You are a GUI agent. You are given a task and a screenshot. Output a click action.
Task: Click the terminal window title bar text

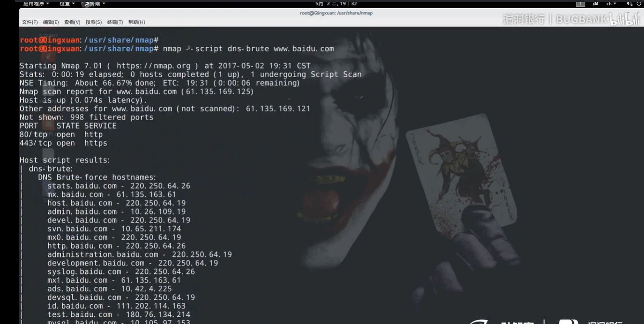coord(336,13)
